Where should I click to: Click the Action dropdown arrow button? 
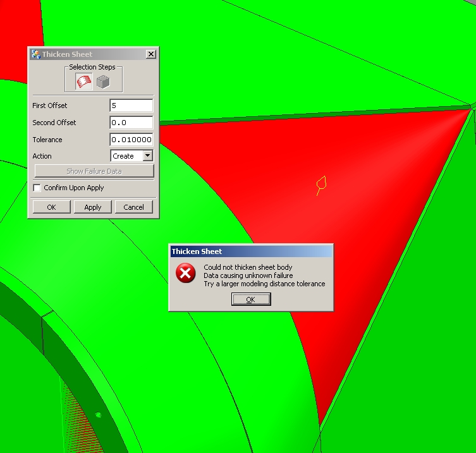pos(147,155)
